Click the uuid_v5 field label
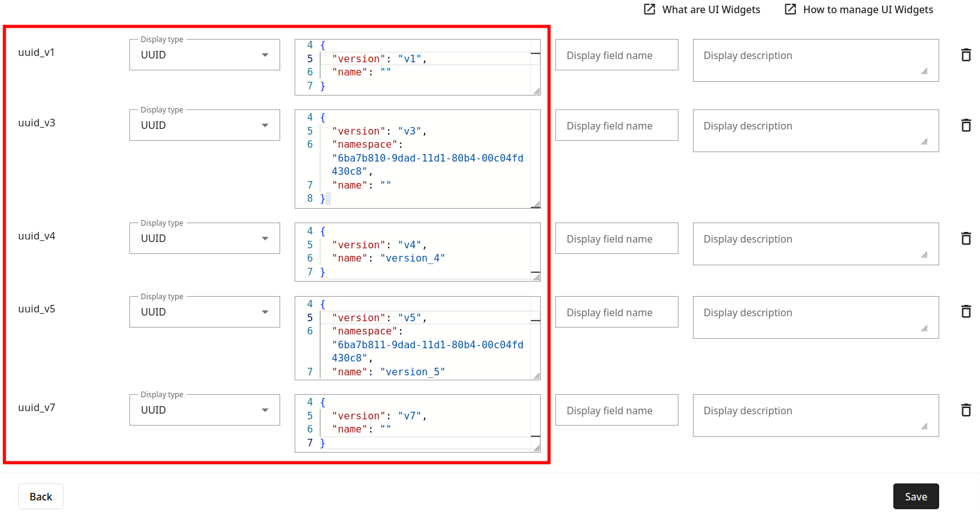The width and height of the screenshot is (980, 518). point(36,309)
